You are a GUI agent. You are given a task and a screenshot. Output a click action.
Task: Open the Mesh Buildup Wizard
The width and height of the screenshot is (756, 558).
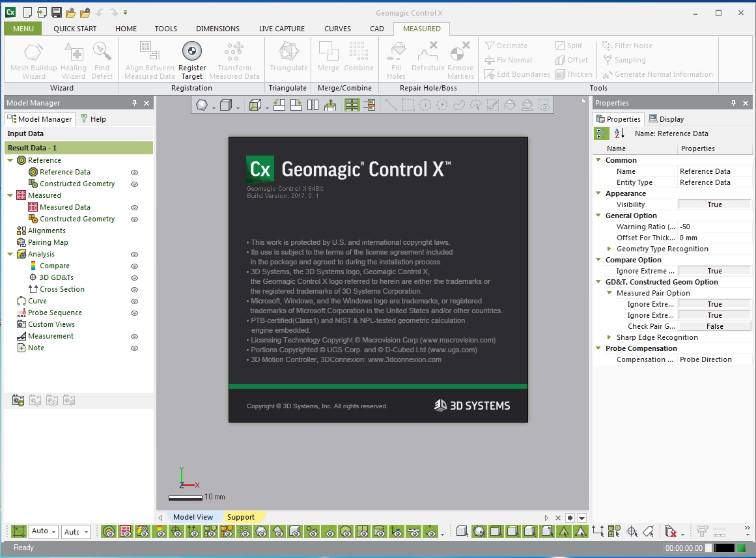click(x=34, y=60)
